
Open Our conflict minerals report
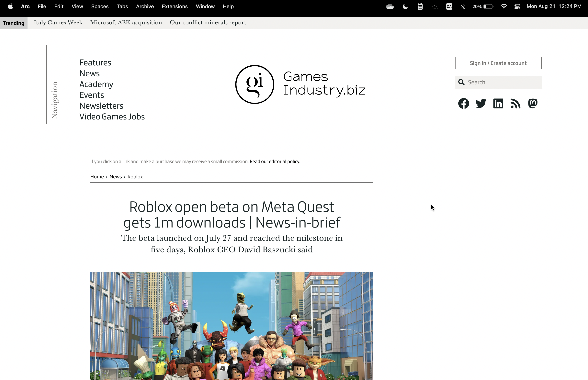coord(208,22)
